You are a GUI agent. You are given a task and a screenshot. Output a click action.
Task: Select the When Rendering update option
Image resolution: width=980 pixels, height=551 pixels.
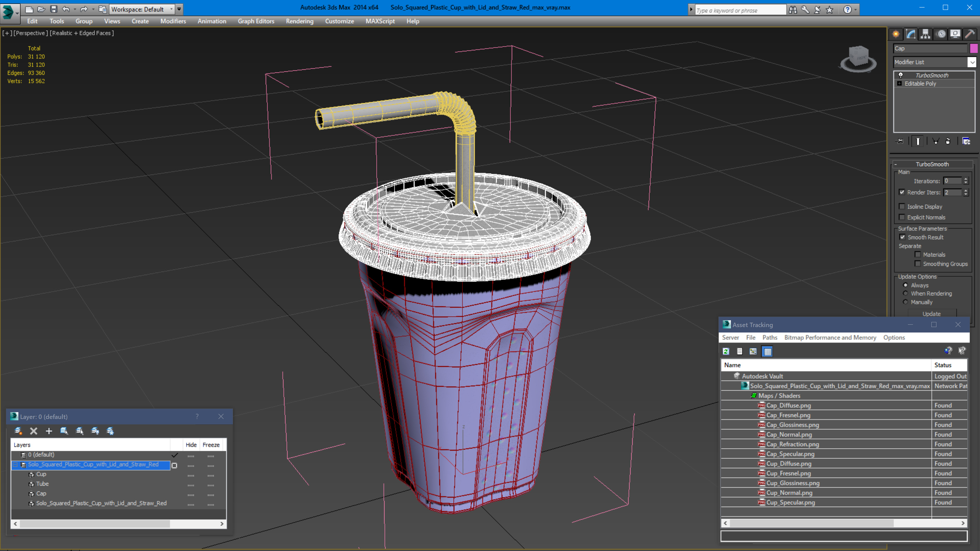pos(905,293)
